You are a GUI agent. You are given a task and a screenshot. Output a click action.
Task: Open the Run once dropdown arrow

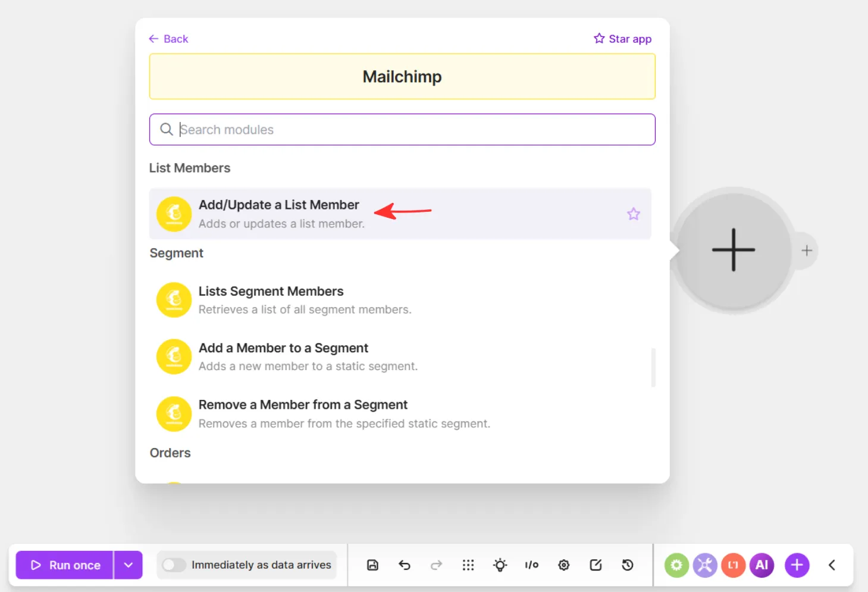[x=129, y=565]
